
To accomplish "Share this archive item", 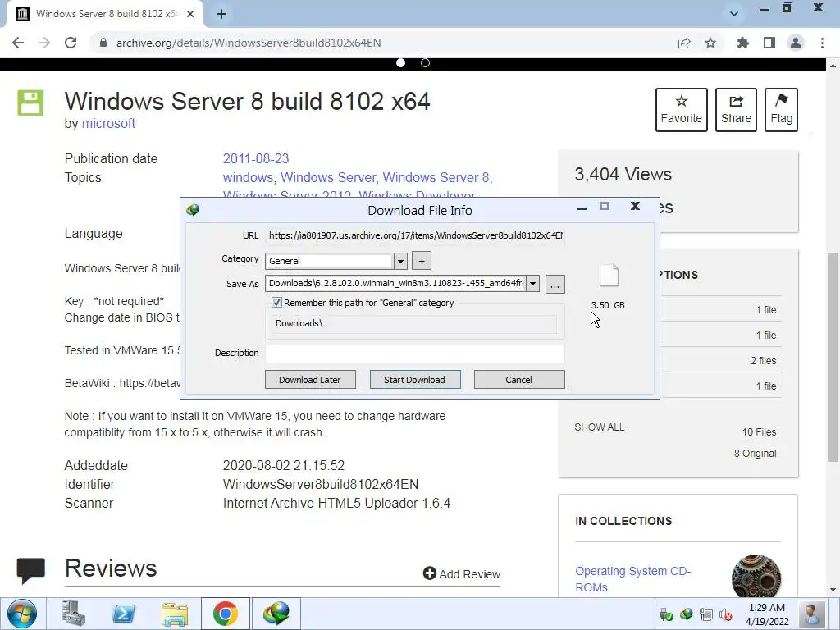I will click(736, 110).
